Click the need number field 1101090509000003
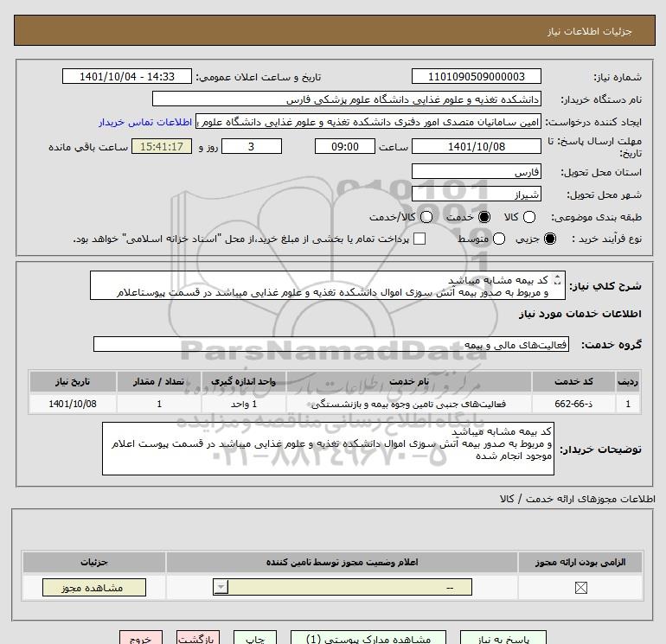 click(x=476, y=76)
